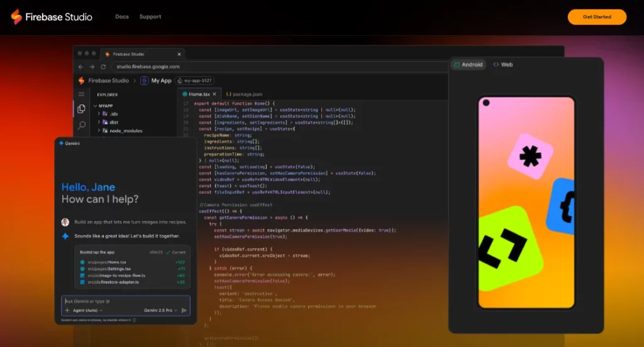Click the browser forward arrow
Viewport: 644px width, 347px height.
tap(92, 67)
